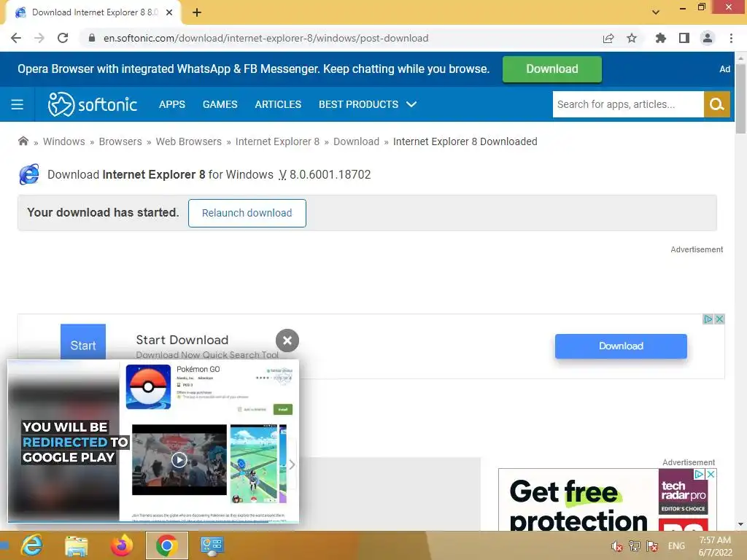Viewport: 747px width, 560px height.
Task: Click the Softonic logo
Action: point(93,104)
